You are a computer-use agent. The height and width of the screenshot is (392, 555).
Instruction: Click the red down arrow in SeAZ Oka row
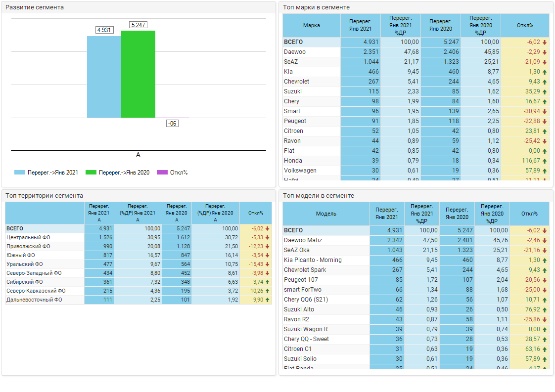[545, 250]
